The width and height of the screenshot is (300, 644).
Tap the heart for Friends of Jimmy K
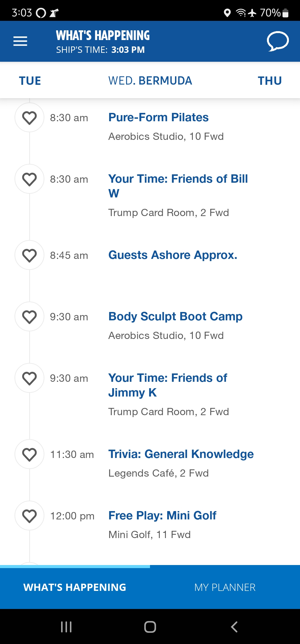(29, 378)
